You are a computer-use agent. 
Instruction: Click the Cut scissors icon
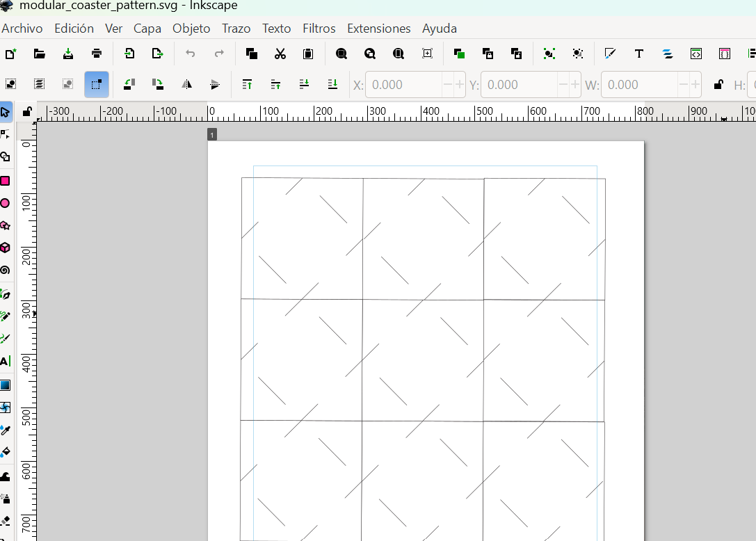click(x=280, y=54)
